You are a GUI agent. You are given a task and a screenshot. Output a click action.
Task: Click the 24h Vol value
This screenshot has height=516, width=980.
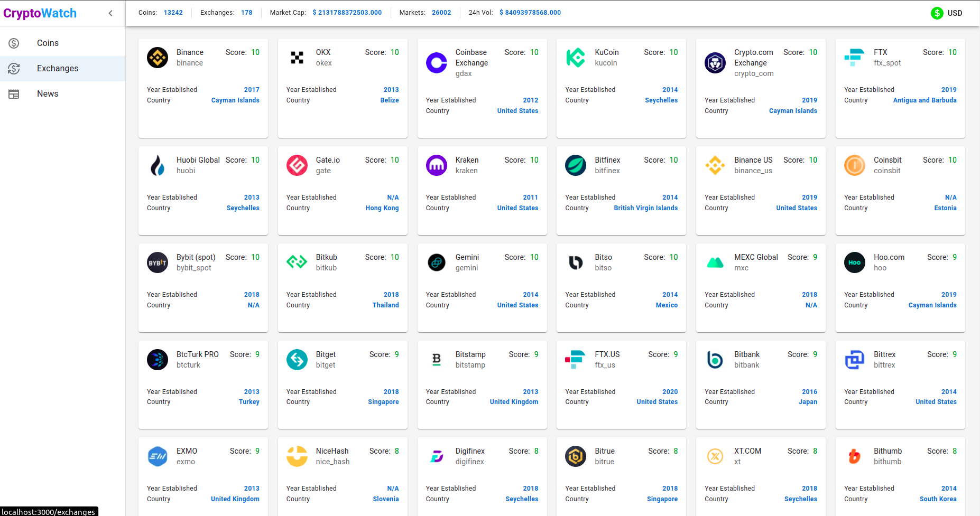click(530, 13)
